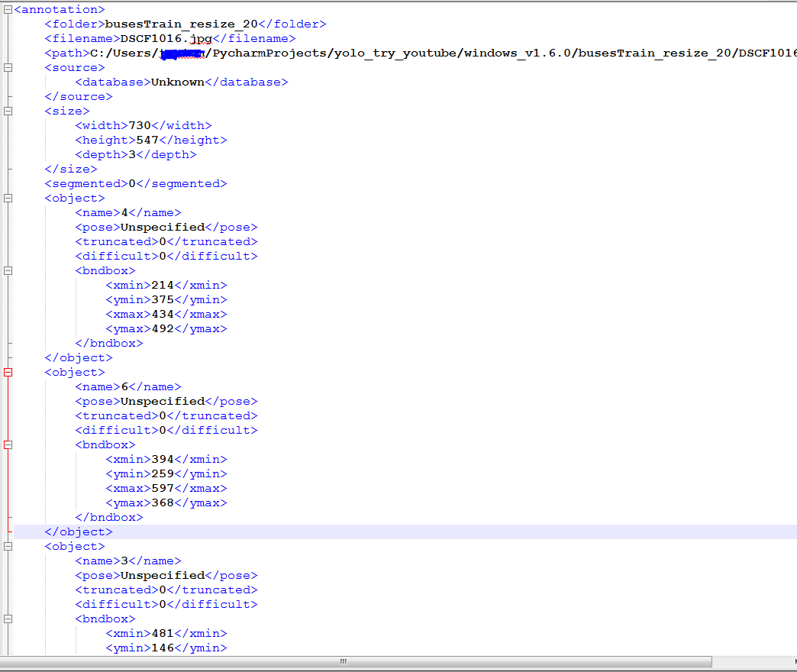Click the ymin 375 line
This screenshot has width=797, height=672.
pos(166,300)
